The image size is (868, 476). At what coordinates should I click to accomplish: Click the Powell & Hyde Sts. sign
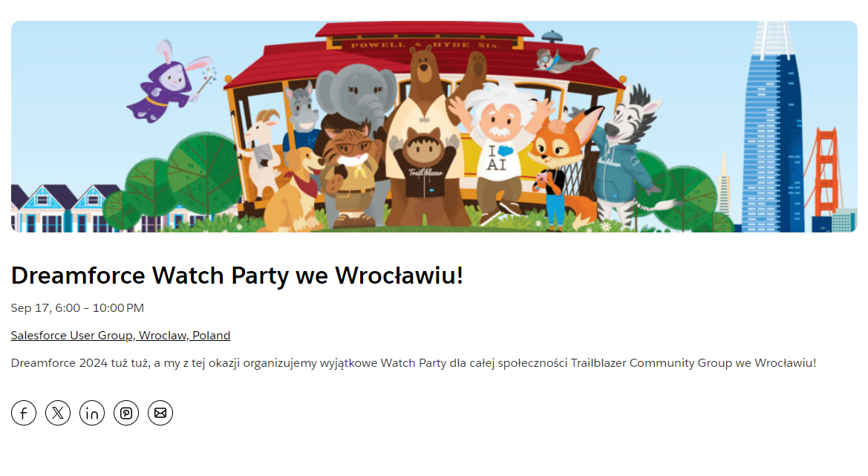pos(425,45)
